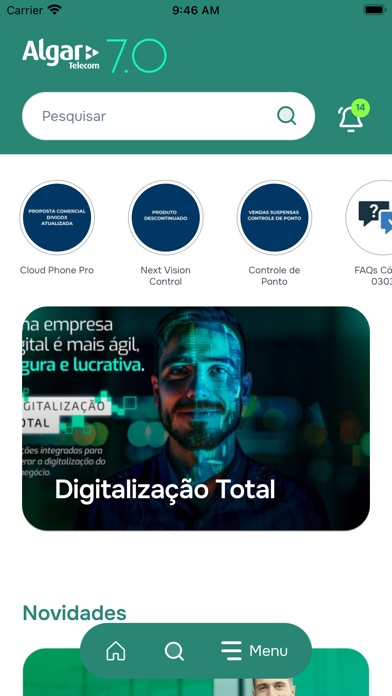Click the Controle de Ponto label
This screenshot has height=696, width=392.
coord(274,276)
